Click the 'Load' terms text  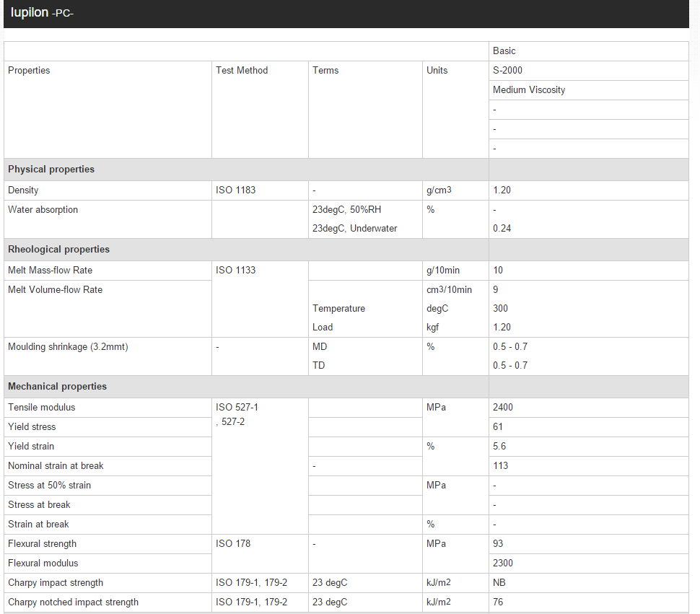pyautogui.click(x=323, y=328)
